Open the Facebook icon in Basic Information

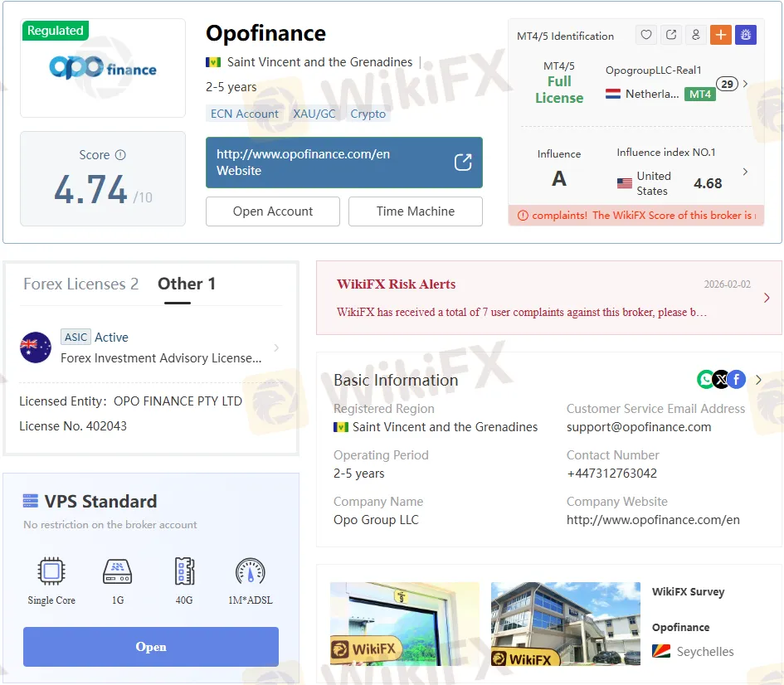(736, 379)
